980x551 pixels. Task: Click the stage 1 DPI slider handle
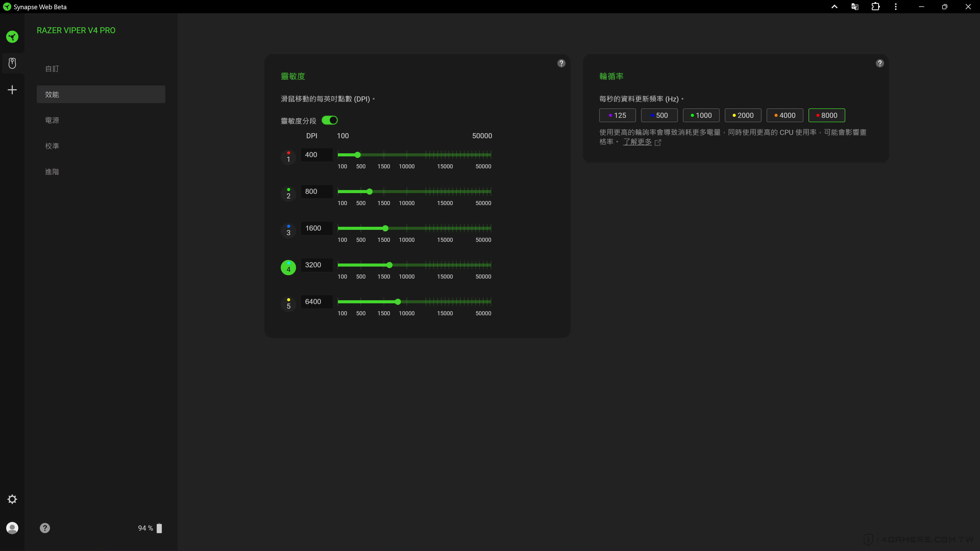[358, 155]
